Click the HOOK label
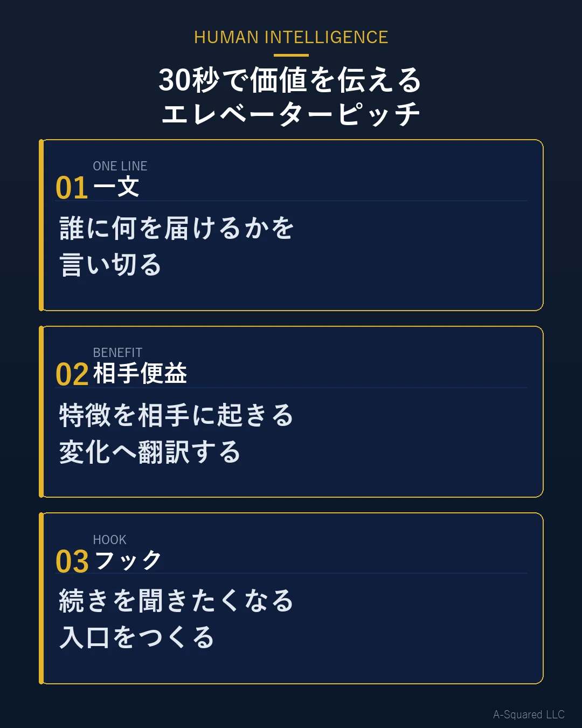Image resolution: width=582 pixels, height=728 pixels. (x=109, y=540)
